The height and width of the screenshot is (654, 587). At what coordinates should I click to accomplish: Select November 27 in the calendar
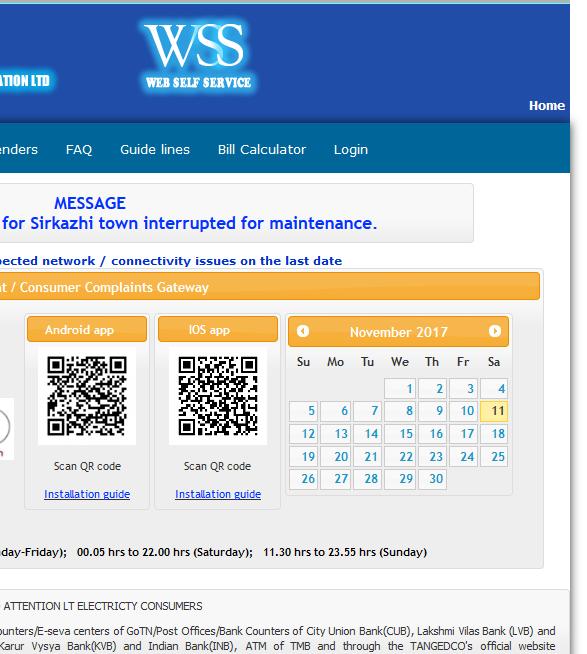pyautogui.click(x=336, y=479)
